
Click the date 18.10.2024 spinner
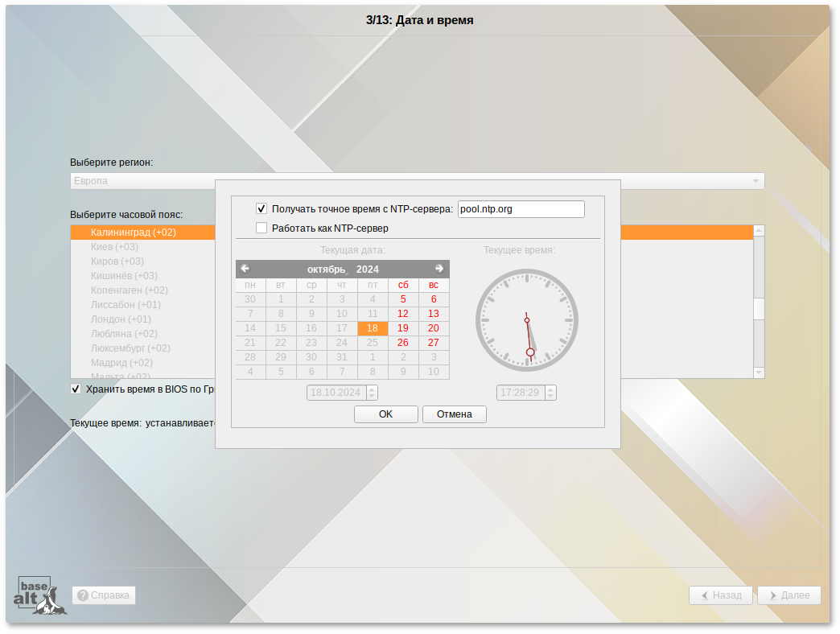(x=336, y=393)
